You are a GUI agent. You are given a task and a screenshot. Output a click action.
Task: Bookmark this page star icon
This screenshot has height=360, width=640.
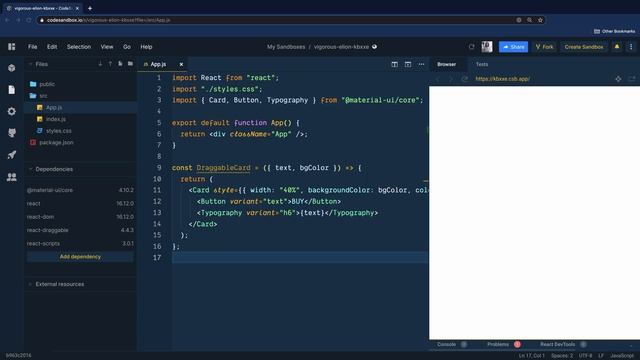(540, 20)
